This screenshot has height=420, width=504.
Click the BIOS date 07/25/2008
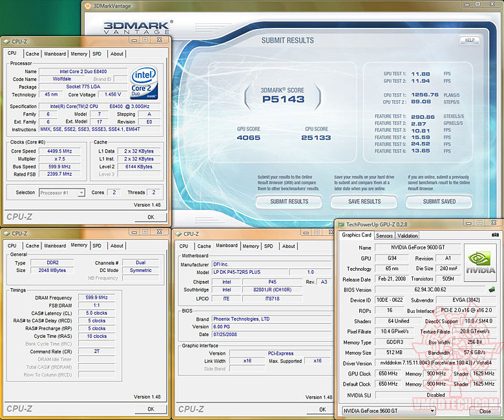[271, 335]
